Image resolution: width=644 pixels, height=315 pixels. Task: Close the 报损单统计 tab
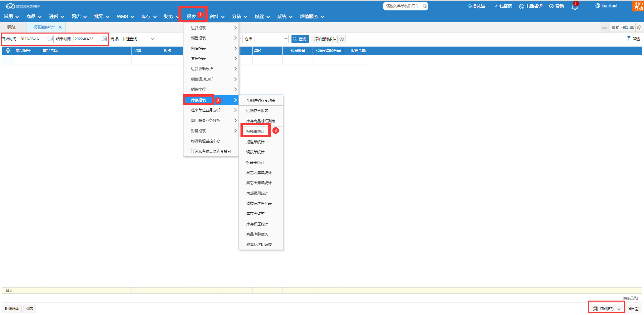[x=60, y=28]
